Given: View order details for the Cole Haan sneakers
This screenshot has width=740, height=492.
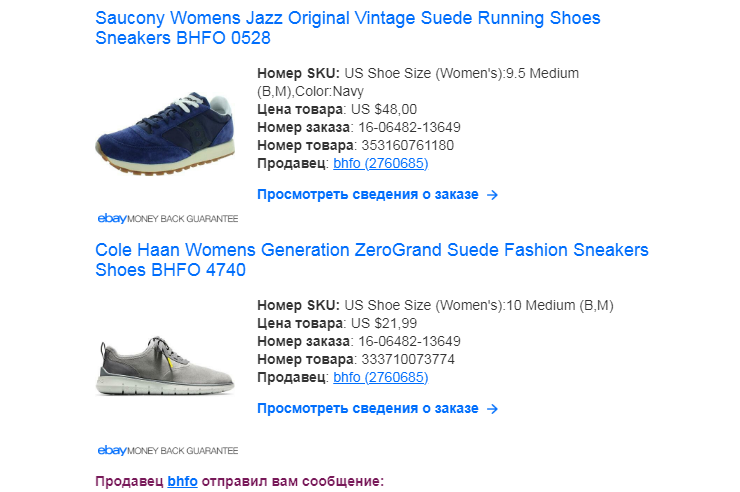Looking at the screenshot, I should coord(368,409).
